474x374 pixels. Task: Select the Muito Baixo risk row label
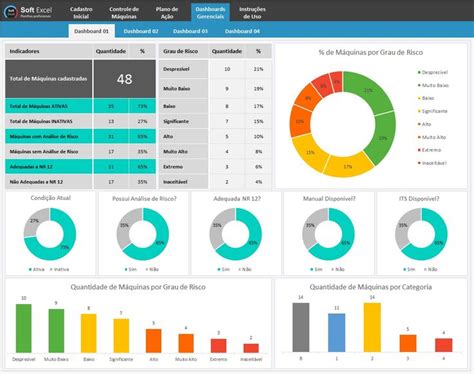point(183,88)
